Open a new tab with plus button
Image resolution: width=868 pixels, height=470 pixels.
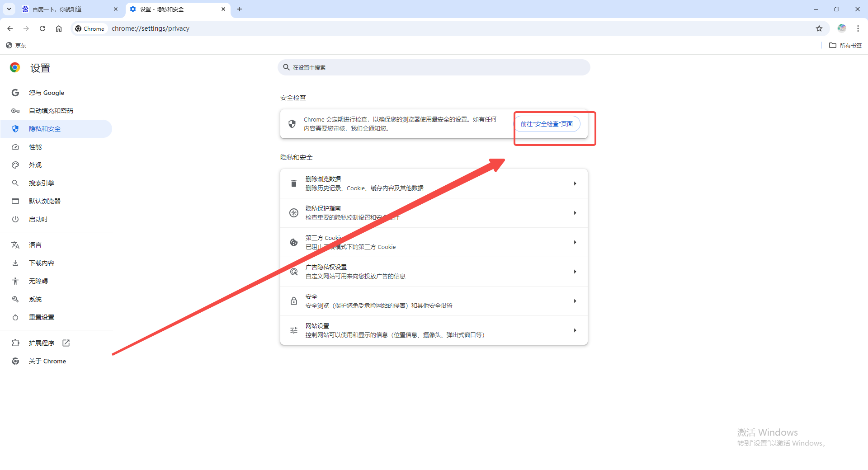point(240,9)
